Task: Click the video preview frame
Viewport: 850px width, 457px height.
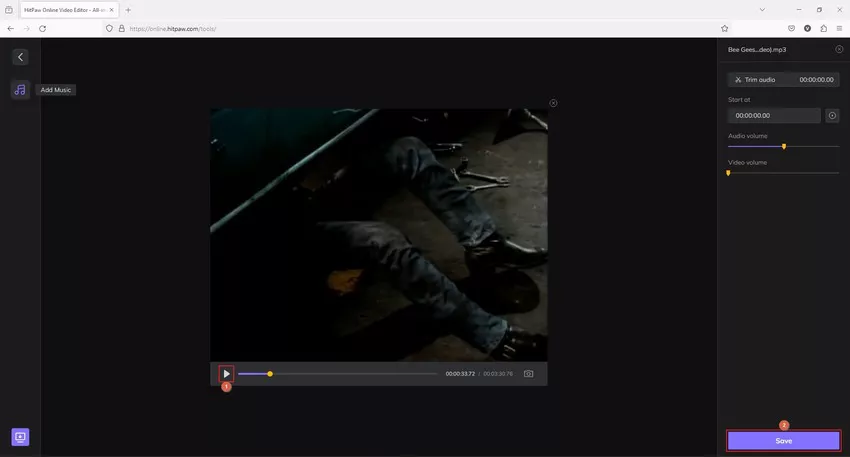Action: (379, 235)
